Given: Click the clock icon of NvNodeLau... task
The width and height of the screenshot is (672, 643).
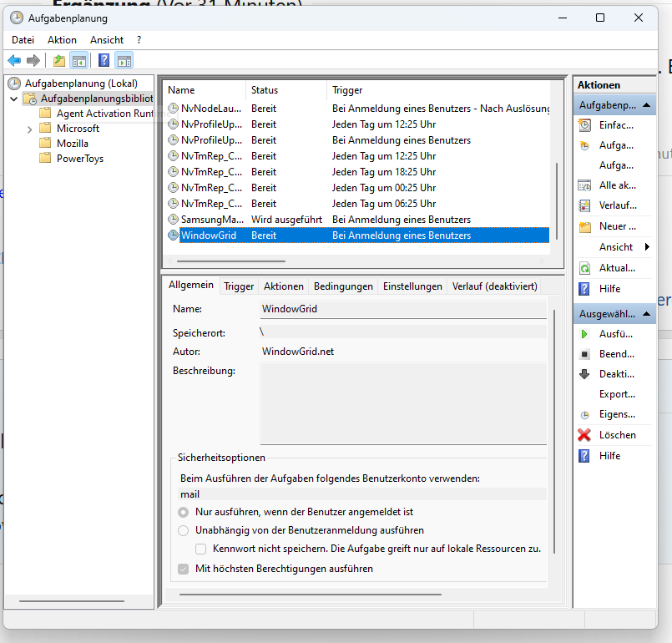Looking at the screenshot, I should pos(173,109).
